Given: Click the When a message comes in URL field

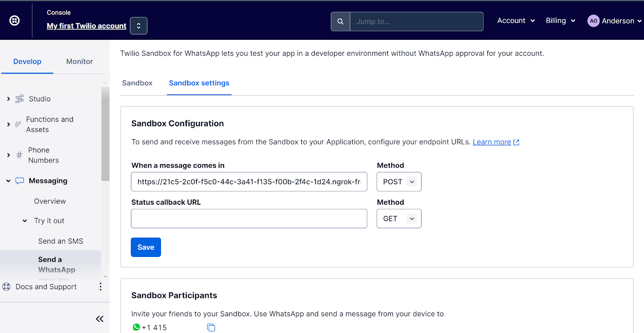Looking at the screenshot, I should 249,182.
